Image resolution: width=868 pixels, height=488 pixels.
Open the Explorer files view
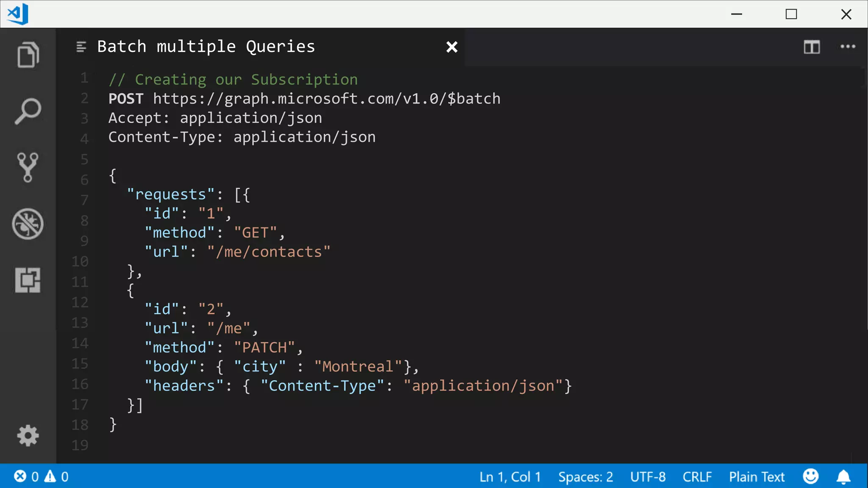coord(28,55)
